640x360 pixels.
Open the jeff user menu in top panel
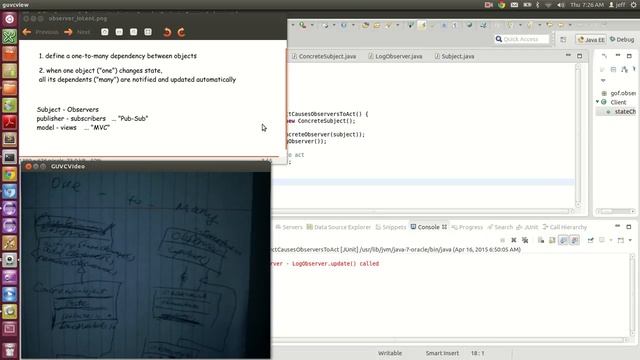[x=617, y=4]
